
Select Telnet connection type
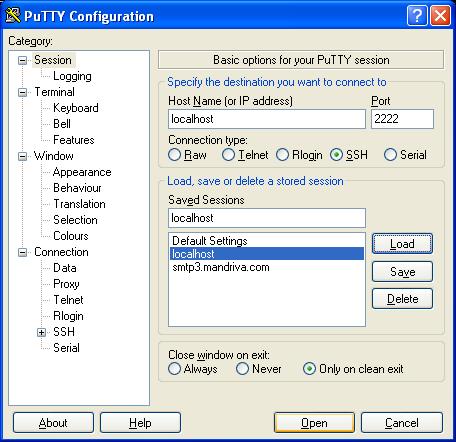pos(245,155)
